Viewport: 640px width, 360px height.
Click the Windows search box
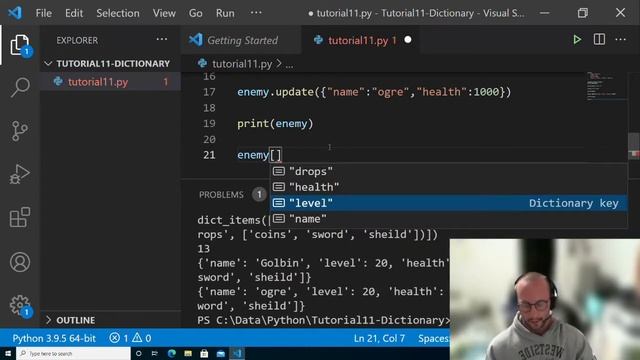(x=73, y=353)
